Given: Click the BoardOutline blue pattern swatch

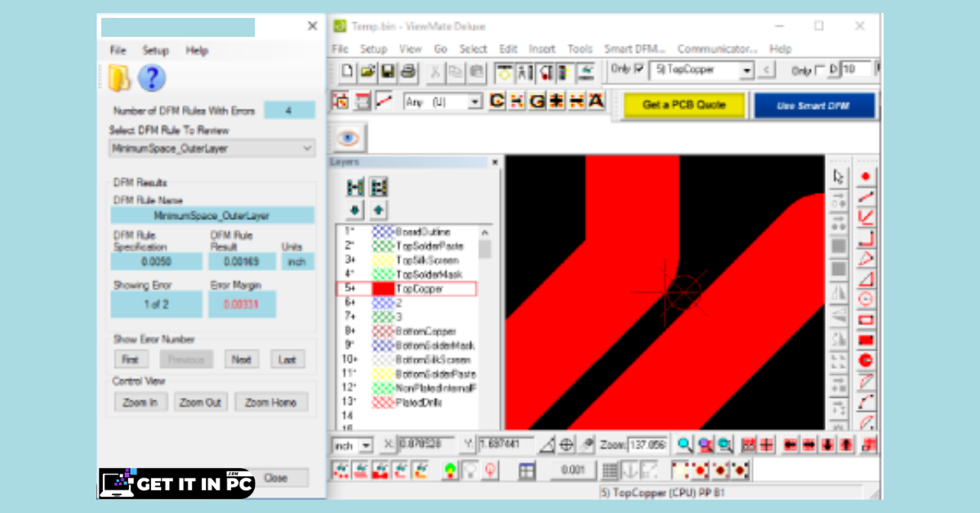Looking at the screenshot, I should [x=382, y=232].
